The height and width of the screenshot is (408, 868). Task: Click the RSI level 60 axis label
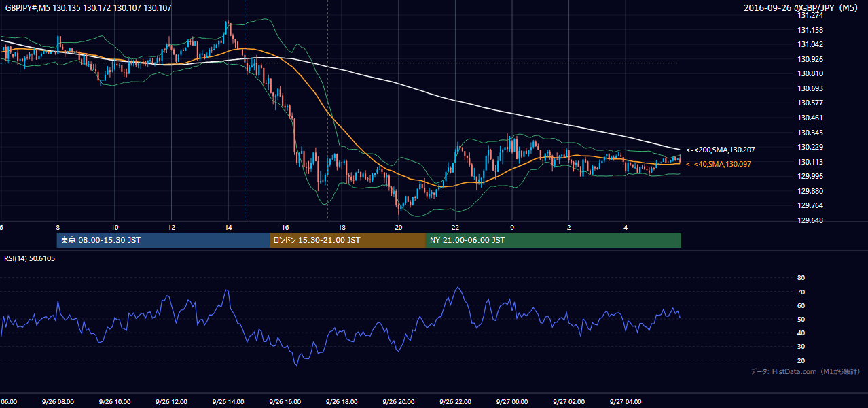[x=801, y=305]
